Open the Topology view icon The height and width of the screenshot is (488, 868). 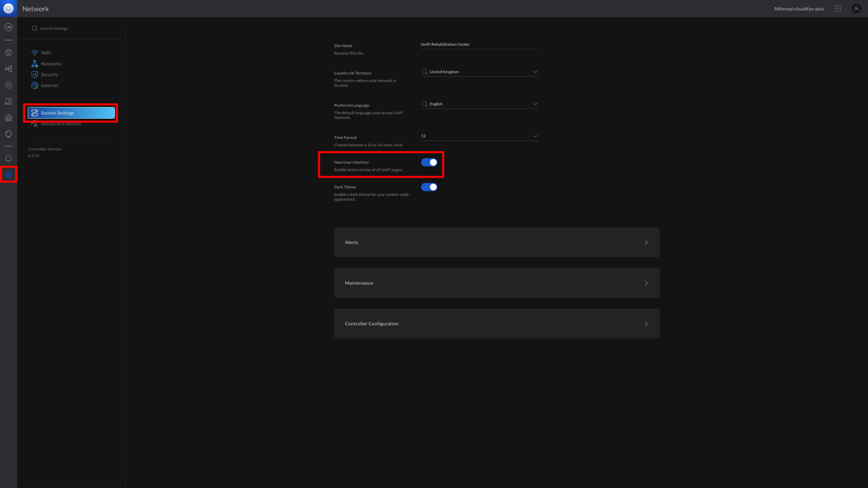pyautogui.click(x=8, y=68)
